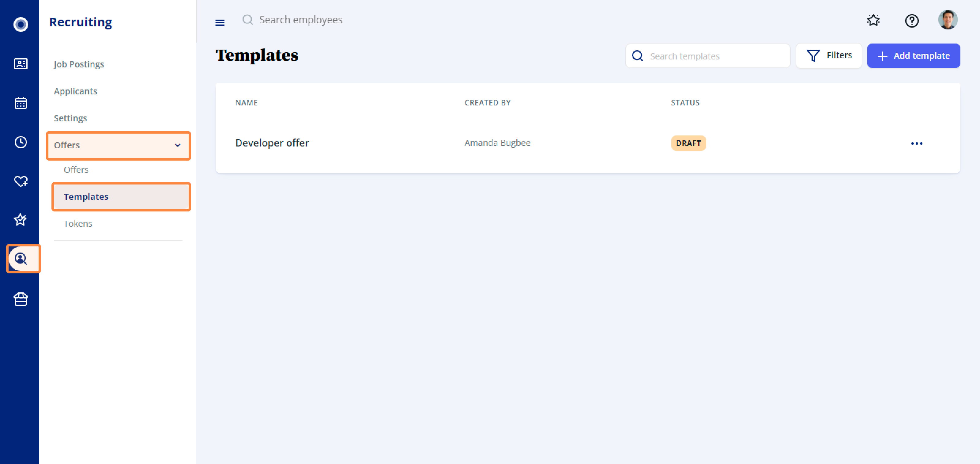The image size is (980, 464).
Task: Go to Applicants section
Action: (x=75, y=91)
